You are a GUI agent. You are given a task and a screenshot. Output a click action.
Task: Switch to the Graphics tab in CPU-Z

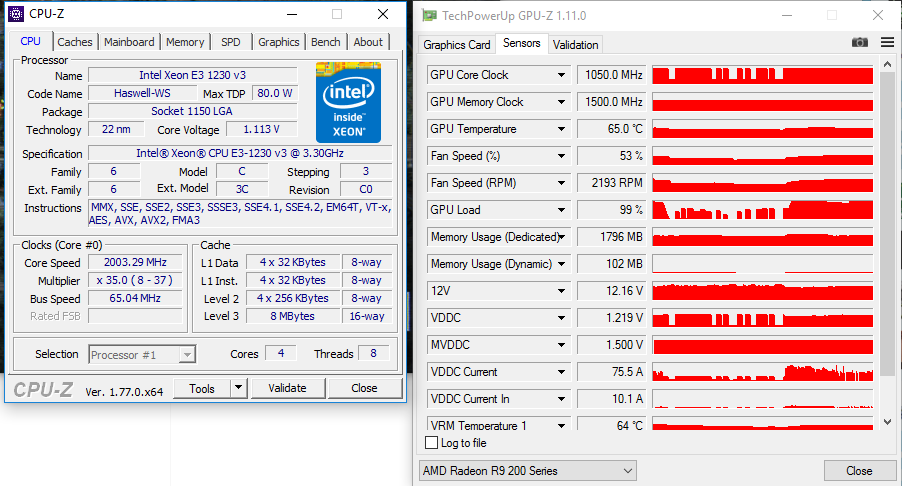pyautogui.click(x=278, y=42)
